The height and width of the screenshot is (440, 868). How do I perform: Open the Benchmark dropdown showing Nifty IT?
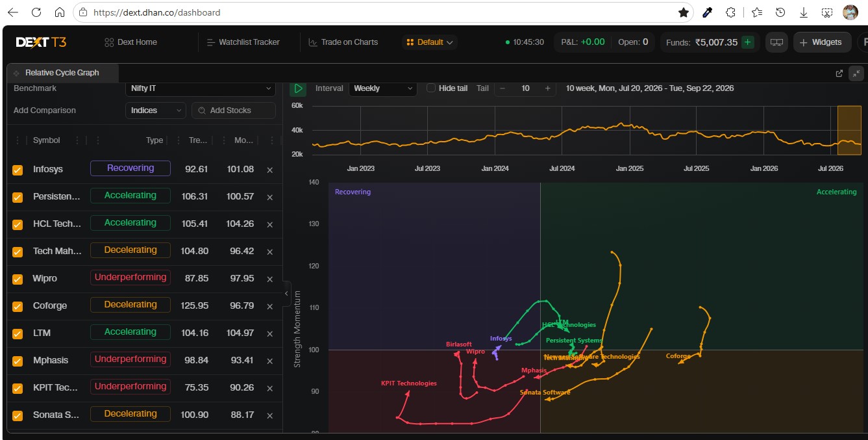coord(200,88)
